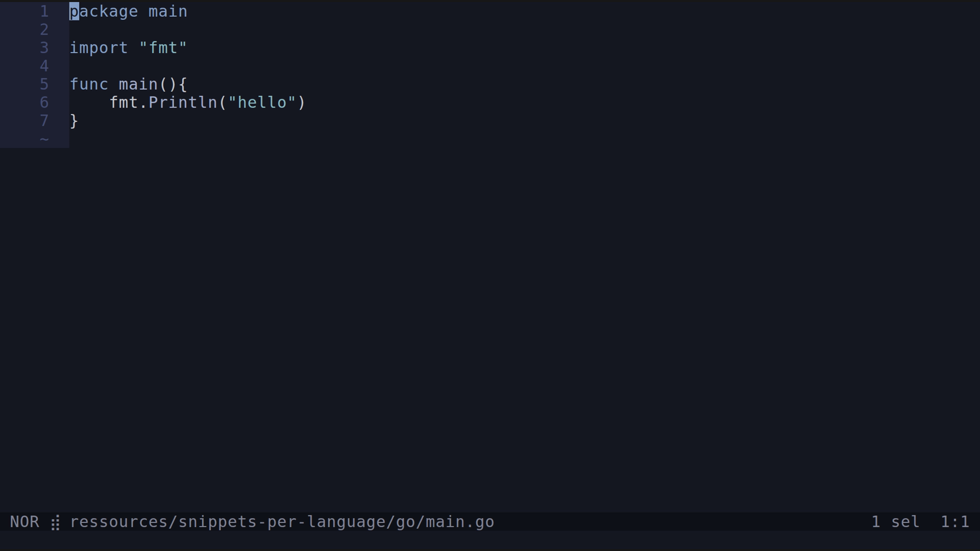This screenshot has width=980, height=551.
Task: Place cursor on the "import" keyword
Action: 99,48
